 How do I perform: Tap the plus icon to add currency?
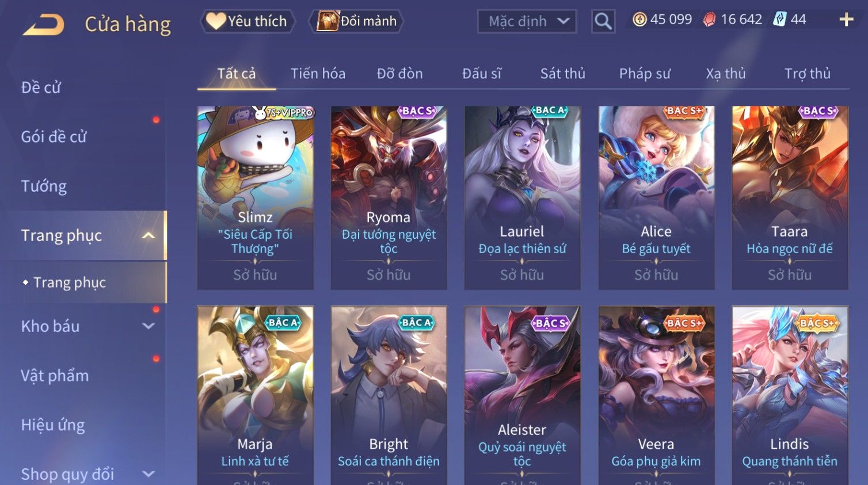(x=846, y=20)
